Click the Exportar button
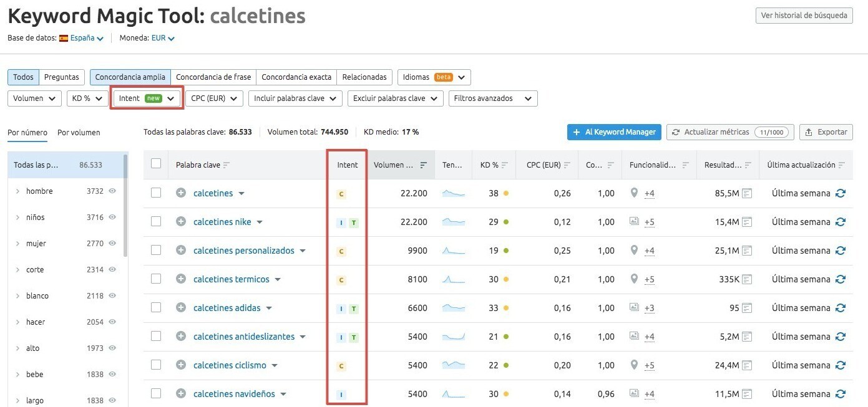Image resolution: width=868 pixels, height=407 pixels. [x=826, y=132]
